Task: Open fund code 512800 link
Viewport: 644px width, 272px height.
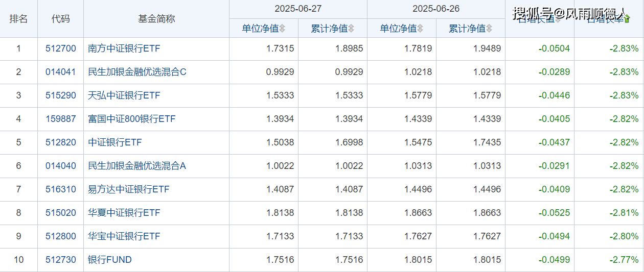Action: click(x=60, y=237)
